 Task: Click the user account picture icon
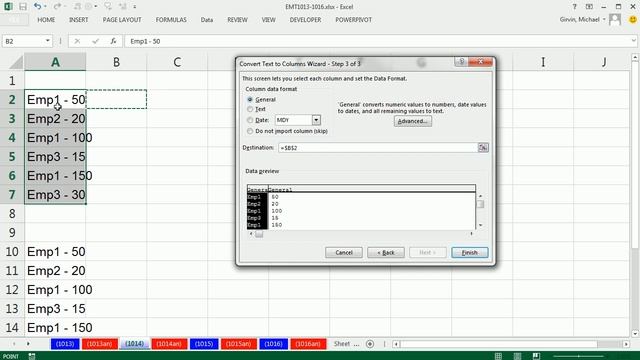(x=615, y=20)
